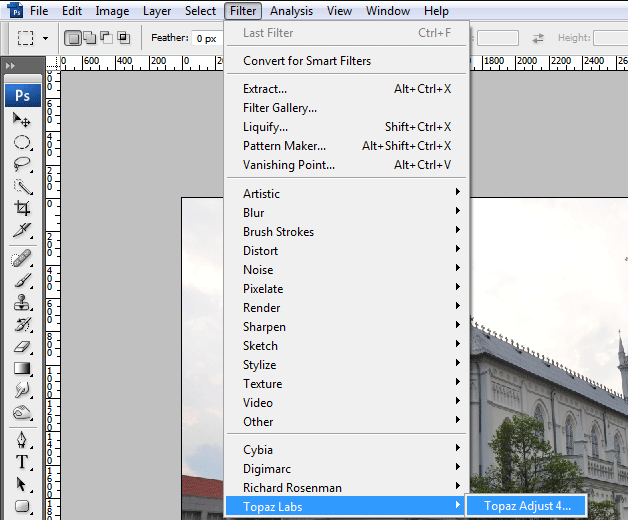This screenshot has height=520, width=628.
Task: Expand the toolbox with double-arrow
Action: 10,65
